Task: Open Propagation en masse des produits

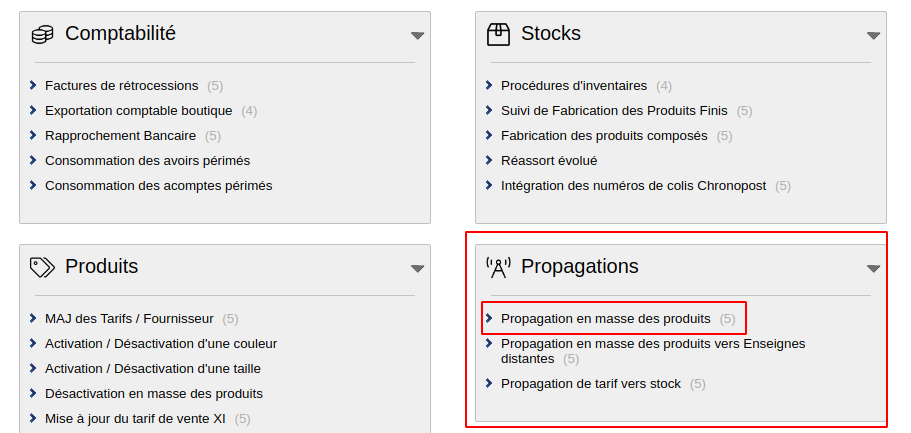Action: coord(605,319)
